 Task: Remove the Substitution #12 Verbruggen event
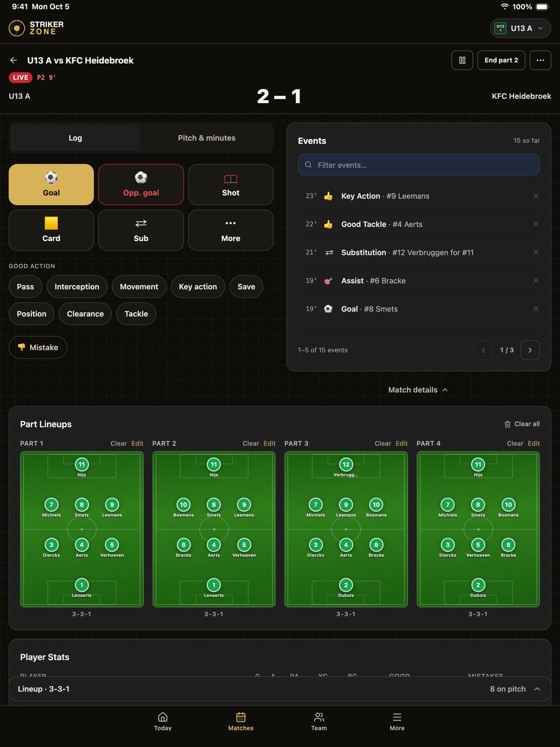pos(536,252)
